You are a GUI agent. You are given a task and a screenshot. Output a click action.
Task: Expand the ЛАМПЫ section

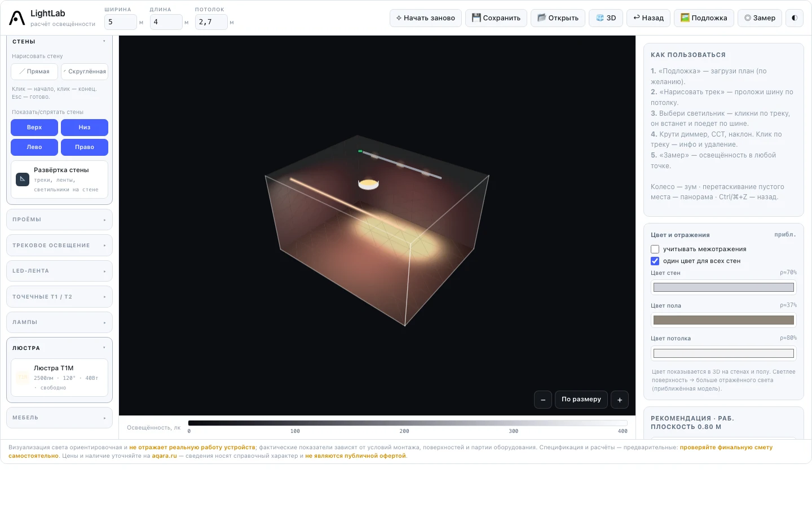pyautogui.click(x=59, y=322)
